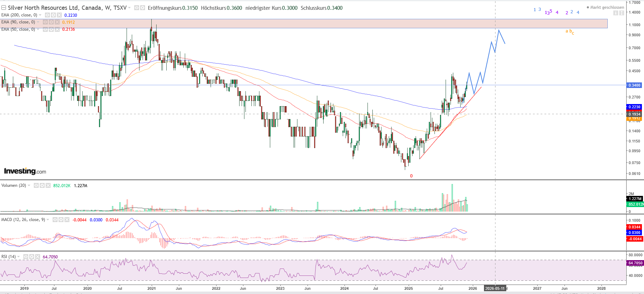Open main chart symbol settings gear
The image size is (644, 294).
(142, 8)
